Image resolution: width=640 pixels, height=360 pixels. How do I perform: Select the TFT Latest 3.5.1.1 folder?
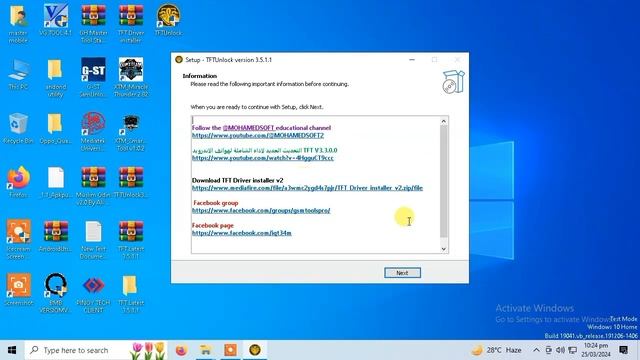pos(131,293)
